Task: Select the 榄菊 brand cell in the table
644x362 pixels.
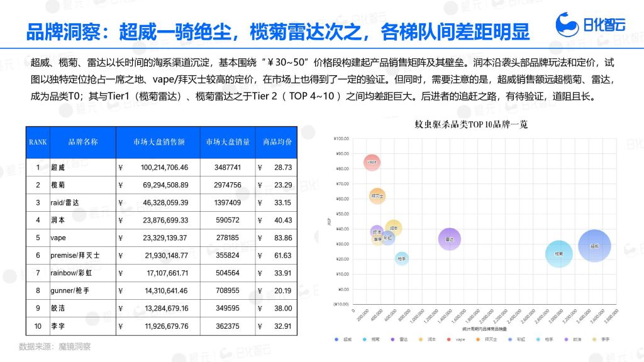Action: click(x=82, y=185)
